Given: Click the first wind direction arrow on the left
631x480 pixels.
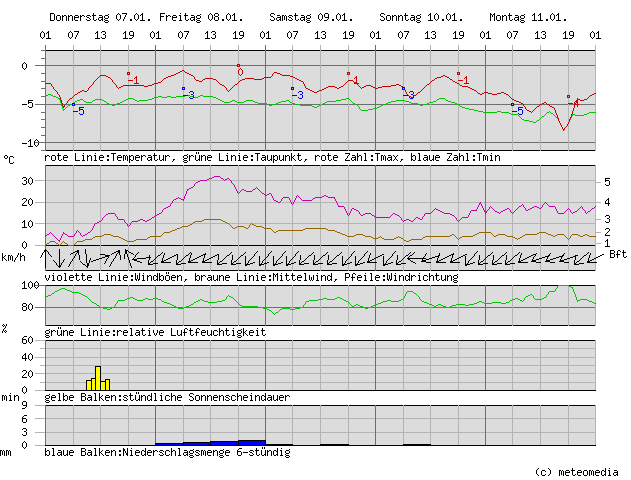Looking at the screenshot, I should [x=52, y=258].
